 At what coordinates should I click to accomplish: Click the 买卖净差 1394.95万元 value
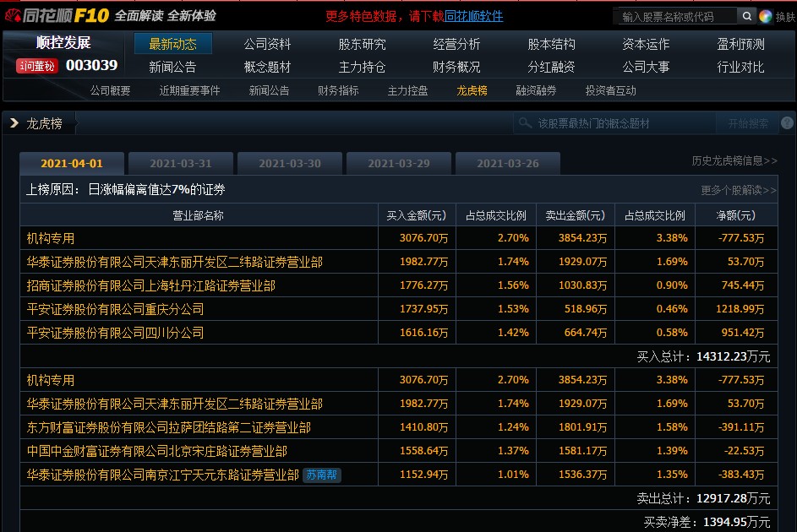pyautogui.click(x=707, y=522)
